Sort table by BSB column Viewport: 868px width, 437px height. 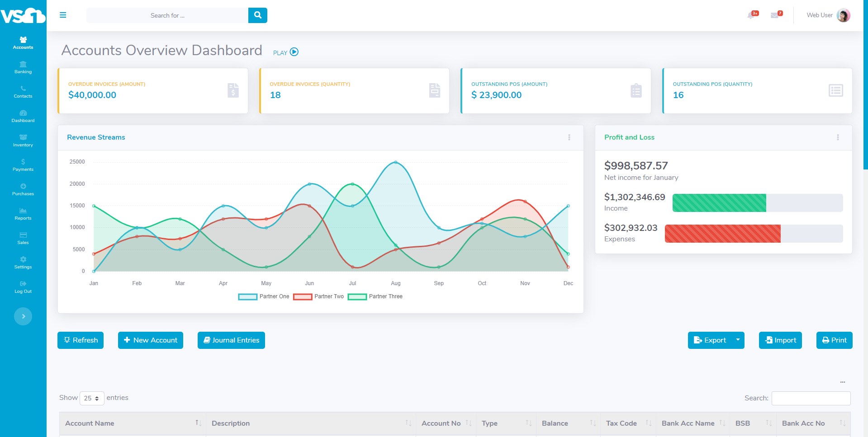(x=753, y=423)
